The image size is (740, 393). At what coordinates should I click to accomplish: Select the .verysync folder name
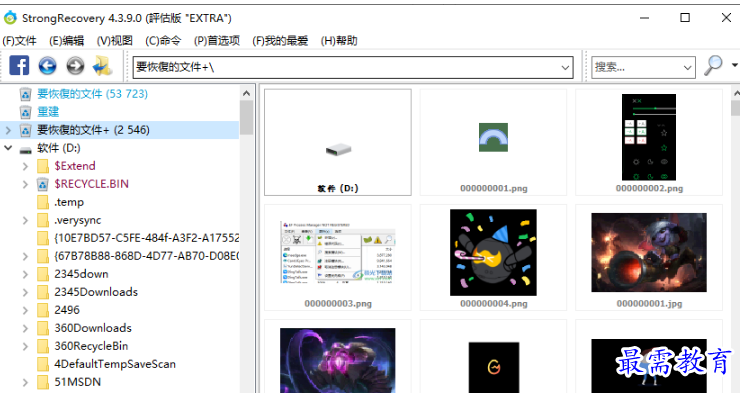pyautogui.click(x=78, y=220)
